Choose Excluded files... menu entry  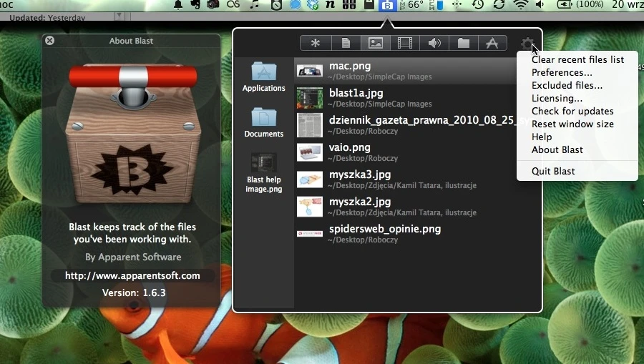pyautogui.click(x=577, y=85)
